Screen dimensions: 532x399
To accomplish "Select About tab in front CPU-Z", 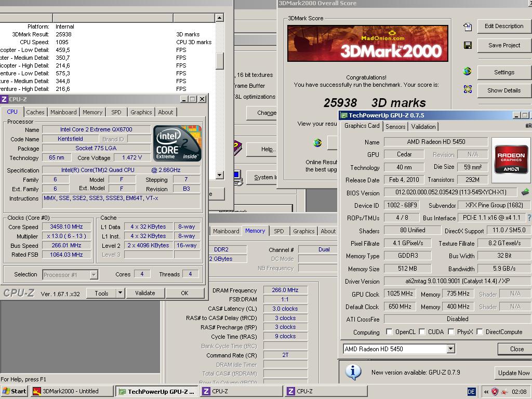I will coord(166,112).
